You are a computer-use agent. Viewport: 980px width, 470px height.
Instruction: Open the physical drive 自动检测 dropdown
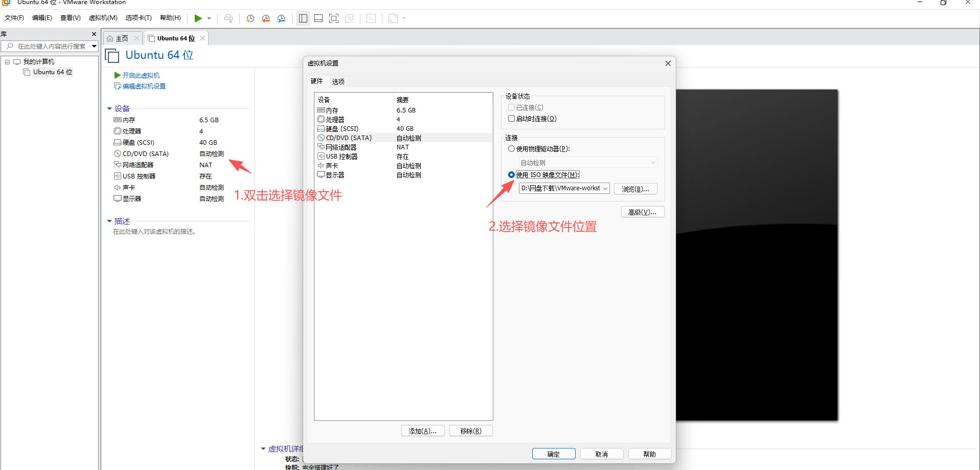tap(588, 163)
